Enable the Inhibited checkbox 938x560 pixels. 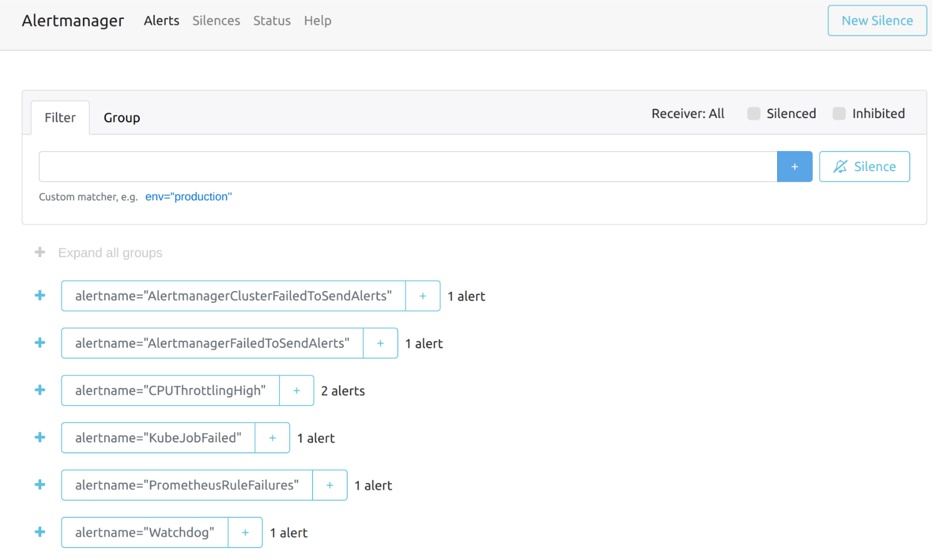pos(839,113)
